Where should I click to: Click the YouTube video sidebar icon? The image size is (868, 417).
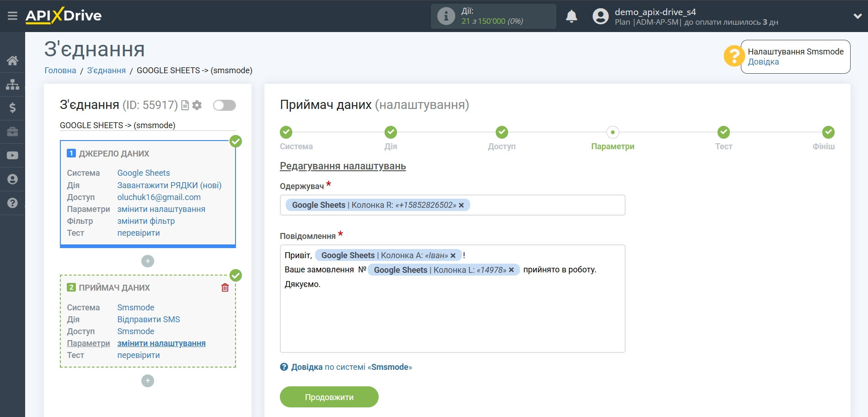[x=12, y=156]
